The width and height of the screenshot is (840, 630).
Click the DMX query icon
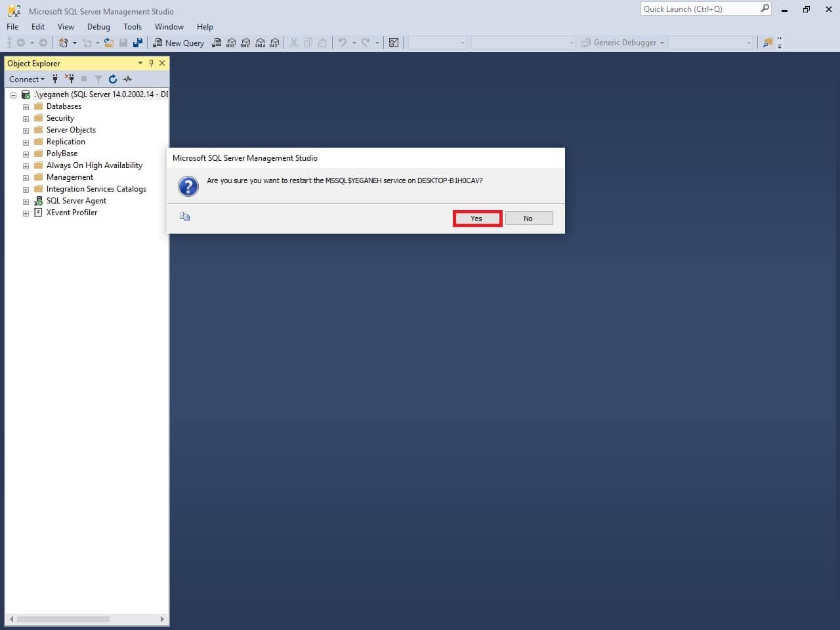[x=245, y=43]
